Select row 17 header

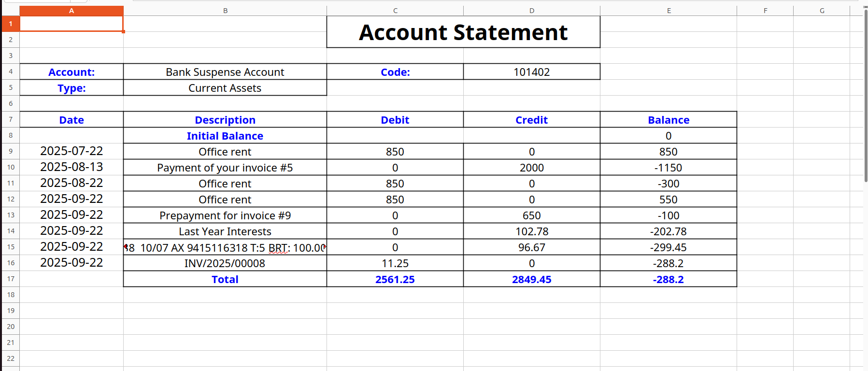click(11, 279)
